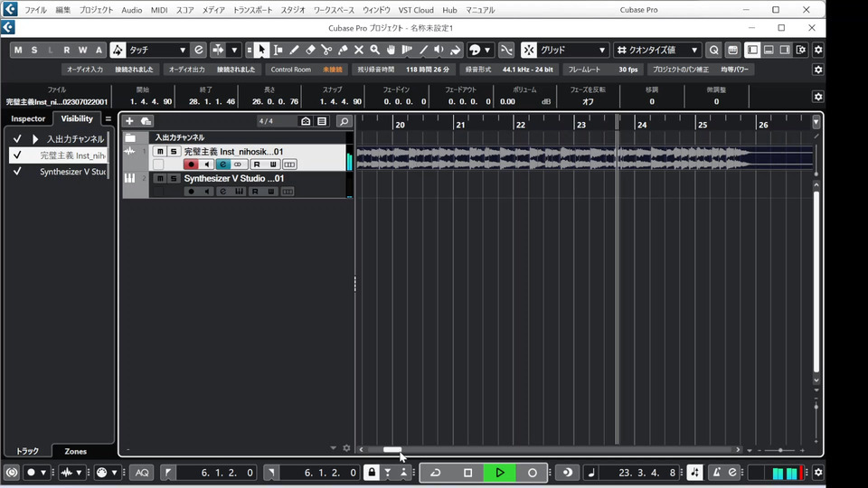Switch to the トラック tab
Viewport: 868px width, 488px height.
point(27,451)
